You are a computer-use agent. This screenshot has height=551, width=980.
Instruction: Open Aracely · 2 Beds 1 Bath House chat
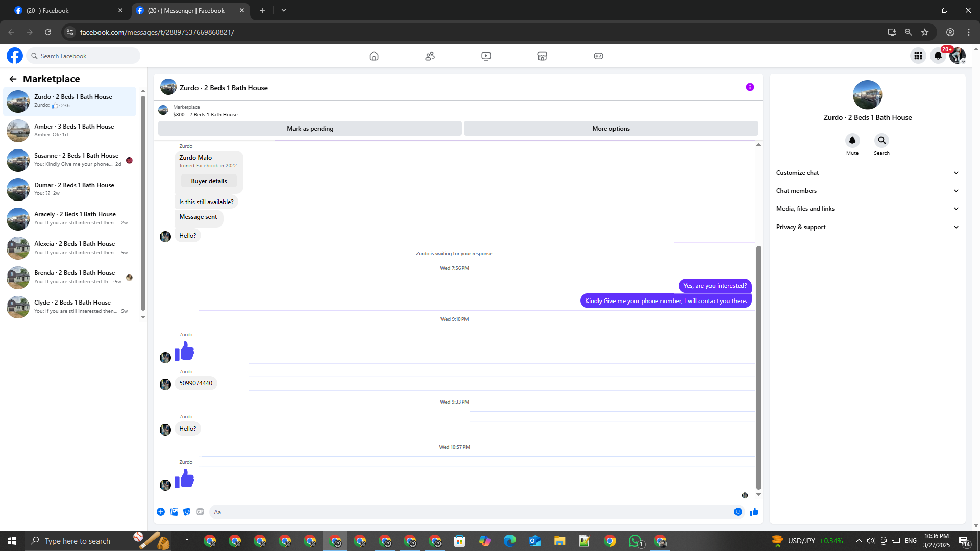[x=70, y=218]
